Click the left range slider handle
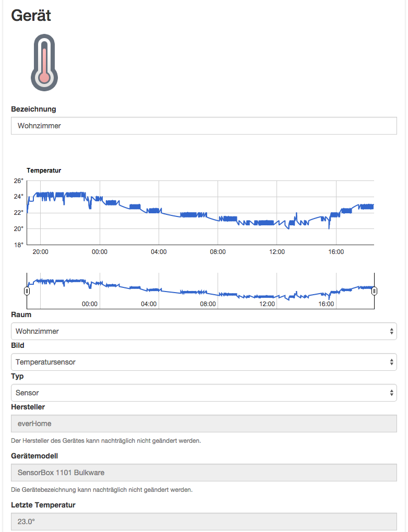Screen dimensions: 408x532 coord(27,291)
